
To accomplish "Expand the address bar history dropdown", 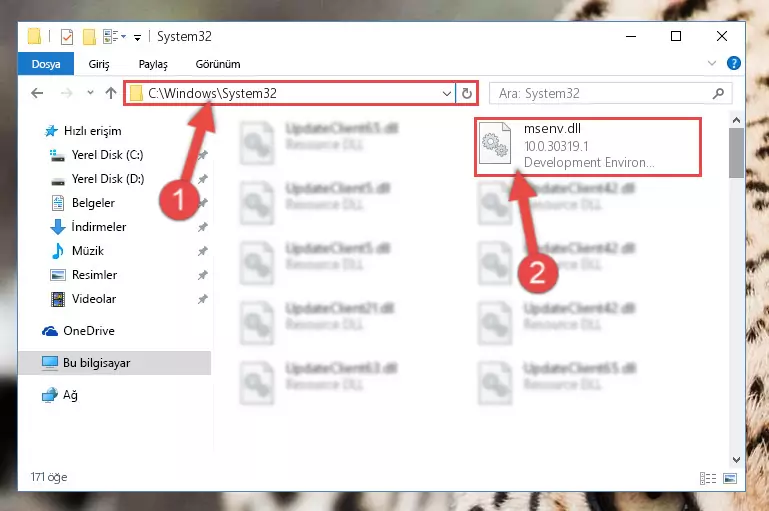I will (446, 93).
